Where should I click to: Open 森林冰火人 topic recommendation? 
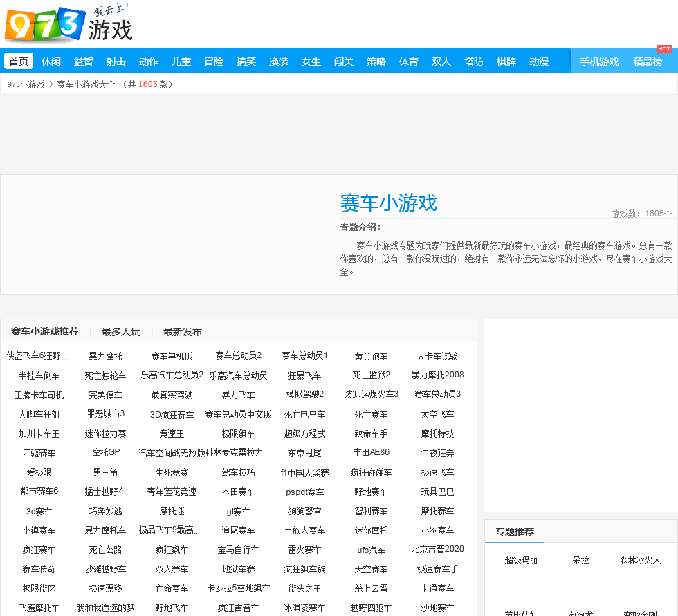[x=639, y=560]
